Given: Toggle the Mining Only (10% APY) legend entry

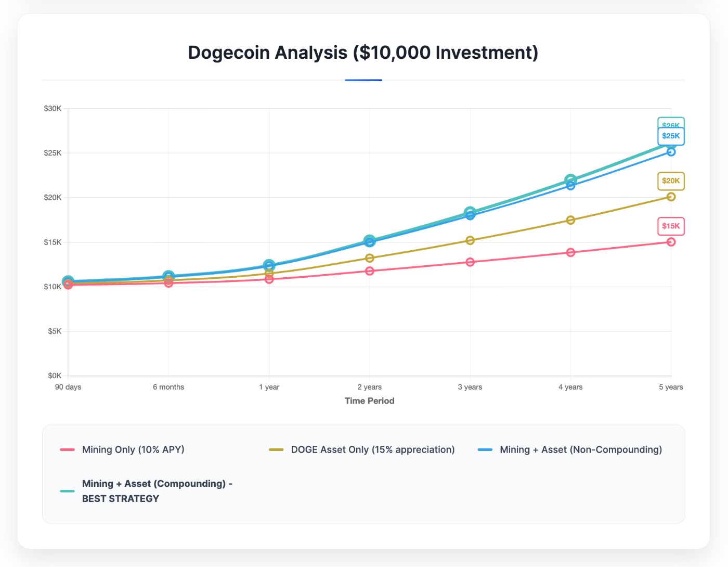Looking at the screenshot, I should tap(122, 449).
